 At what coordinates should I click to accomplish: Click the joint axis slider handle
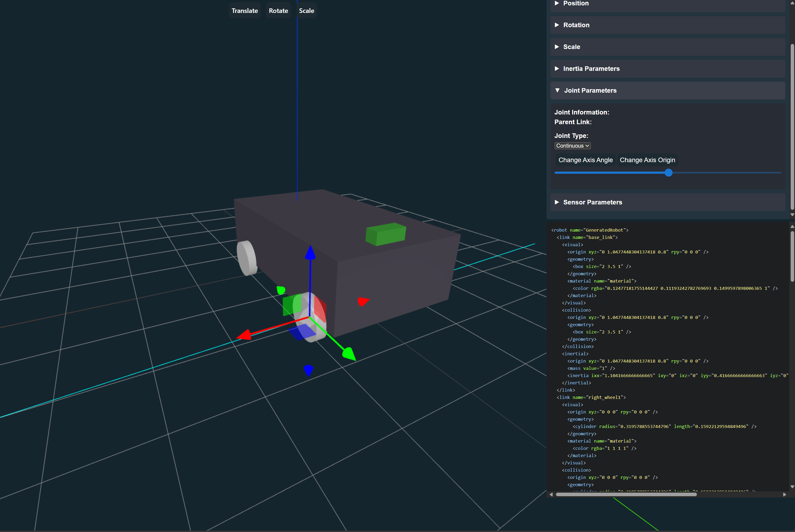668,173
